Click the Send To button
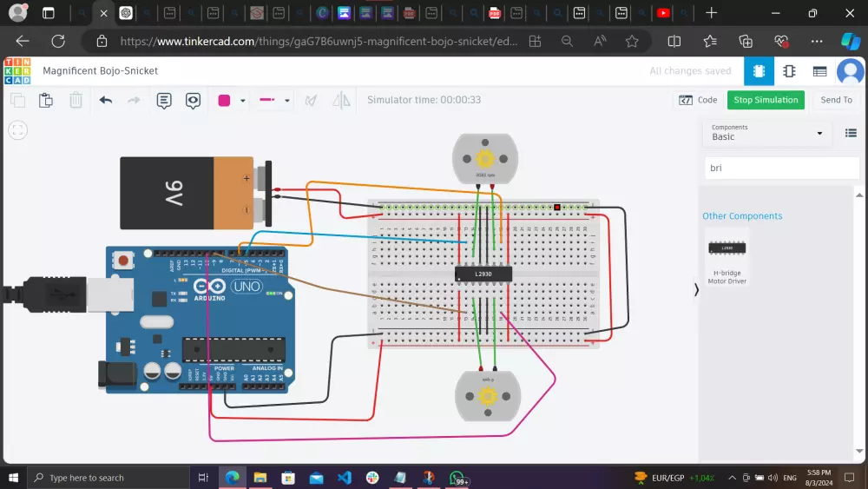 click(x=836, y=100)
